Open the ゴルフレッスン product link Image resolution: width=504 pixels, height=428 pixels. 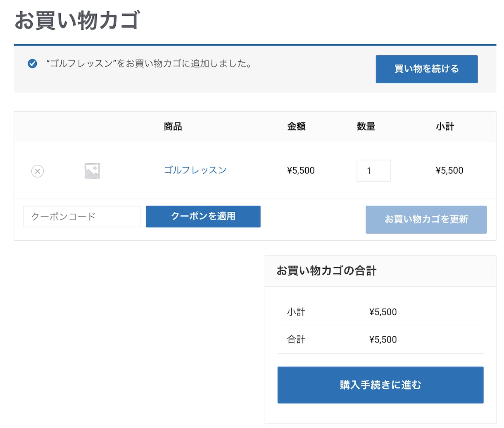tap(195, 170)
